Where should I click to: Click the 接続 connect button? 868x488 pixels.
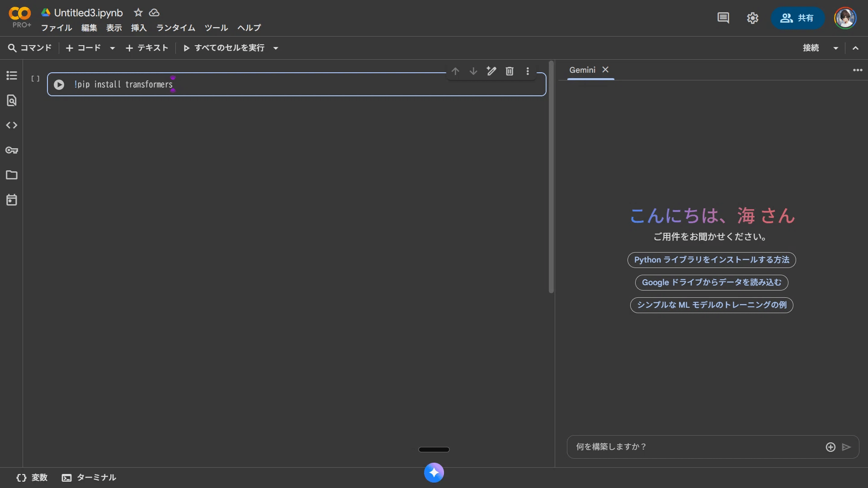(x=811, y=48)
